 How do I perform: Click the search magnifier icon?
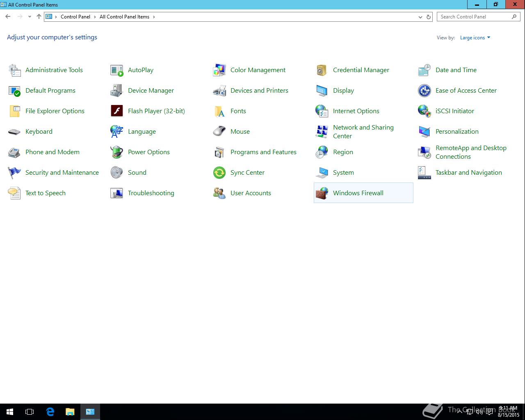(514, 17)
